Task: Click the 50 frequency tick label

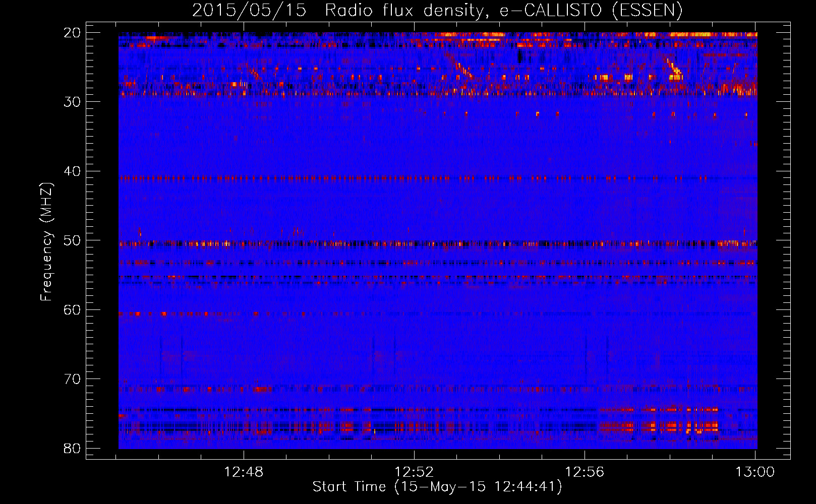Action: point(73,240)
